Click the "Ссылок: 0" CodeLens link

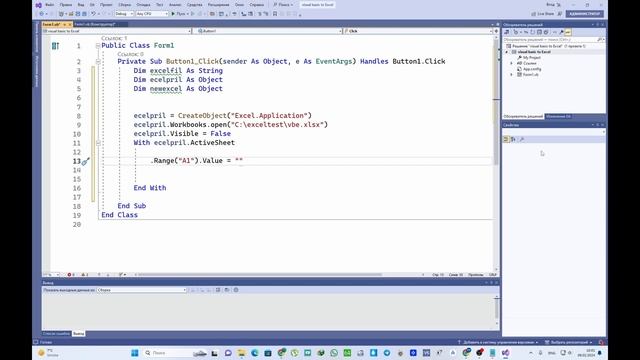click(x=130, y=54)
